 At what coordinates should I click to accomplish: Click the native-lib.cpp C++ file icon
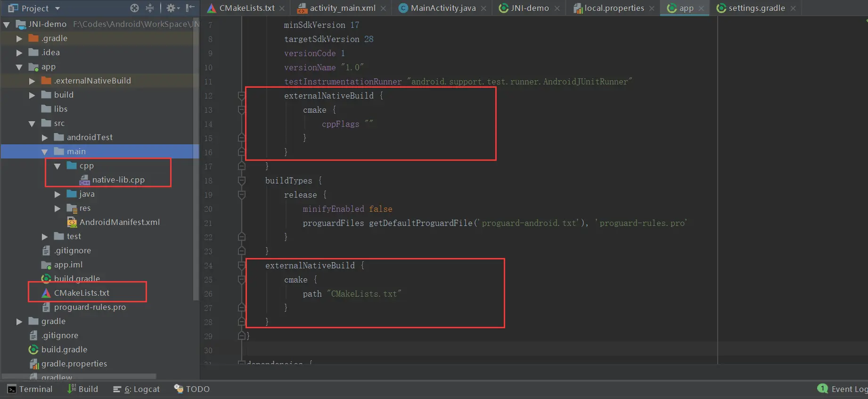pos(85,180)
